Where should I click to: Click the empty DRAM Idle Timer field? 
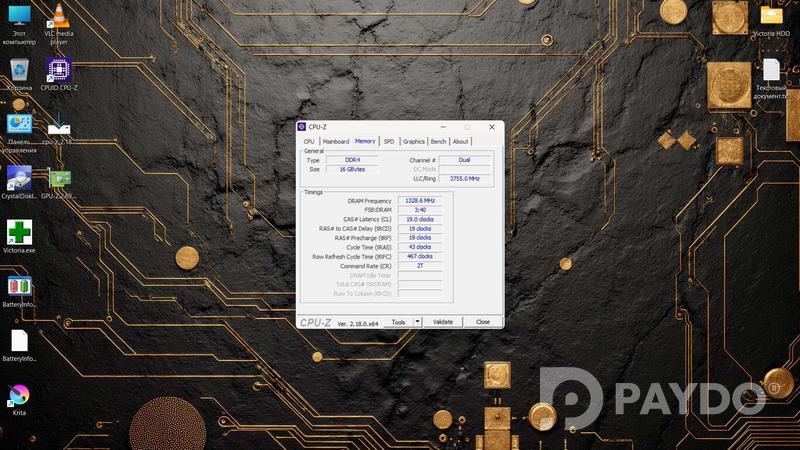(420, 276)
